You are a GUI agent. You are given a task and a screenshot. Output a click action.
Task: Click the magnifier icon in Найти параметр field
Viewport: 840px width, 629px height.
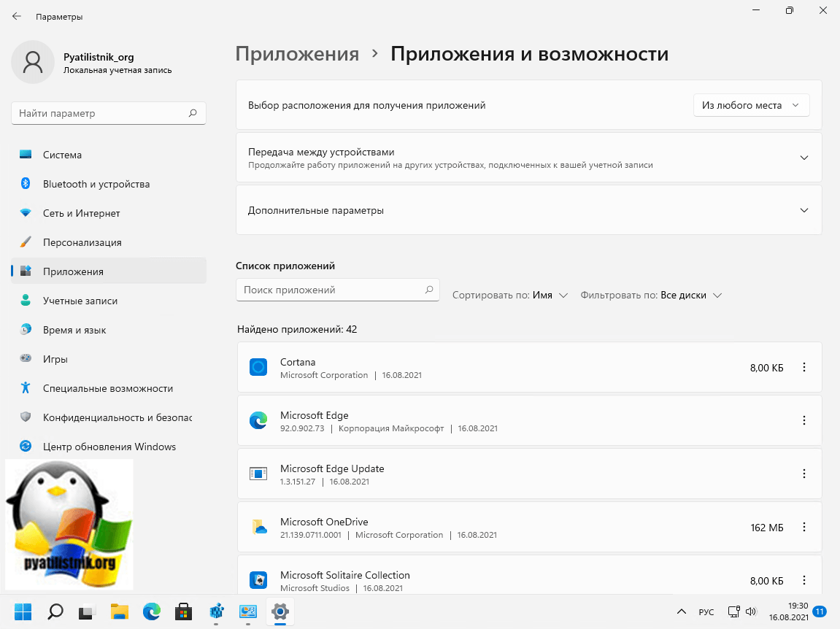pos(193,113)
